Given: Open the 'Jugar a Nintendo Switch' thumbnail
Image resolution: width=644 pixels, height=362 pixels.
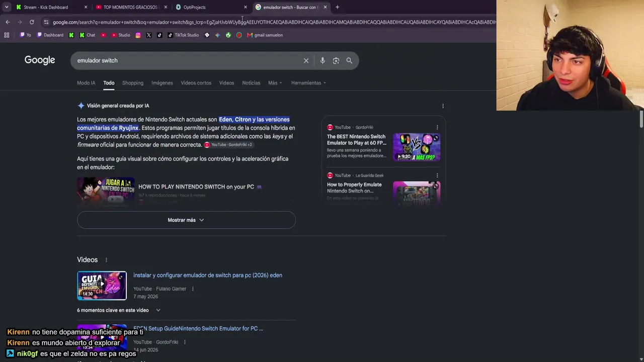Looking at the screenshot, I should (x=106, y=191).
